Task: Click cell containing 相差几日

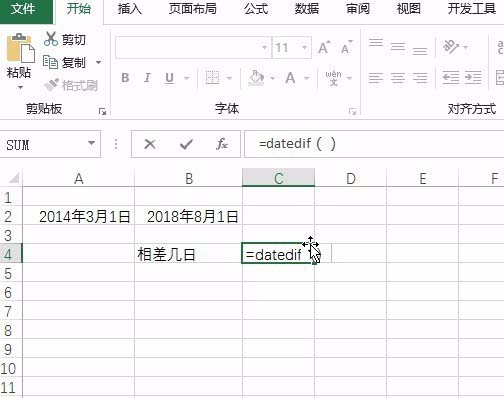Action: point(189,254)
